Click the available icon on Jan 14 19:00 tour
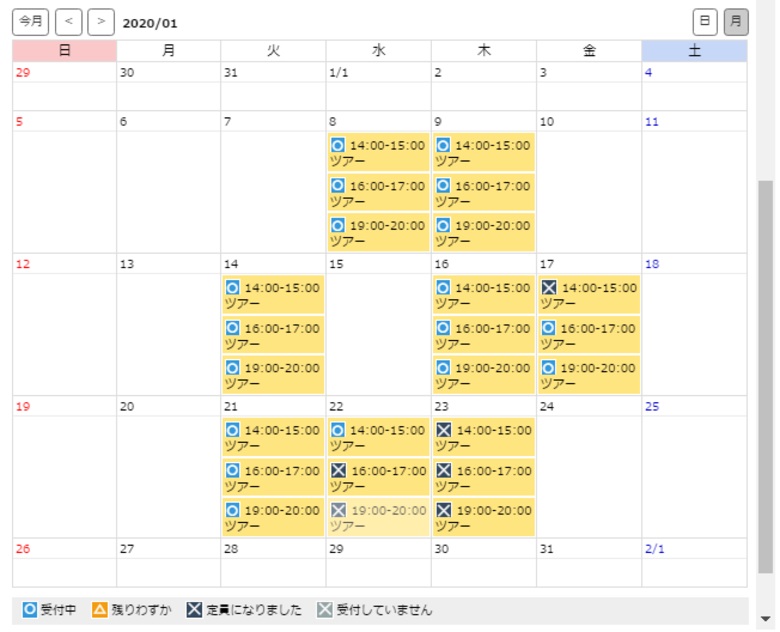Image resolution: width=780 pixels, height=632 pixels. point(232,368)
